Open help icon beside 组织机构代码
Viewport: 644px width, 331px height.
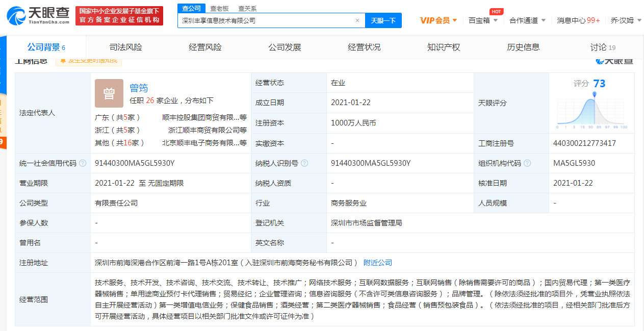527,163
